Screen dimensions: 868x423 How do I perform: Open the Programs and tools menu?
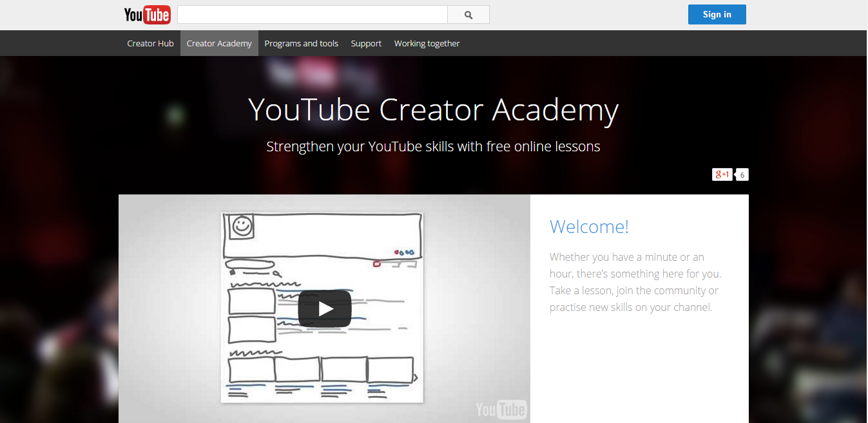pyautogui.click(x=301, y=43)
